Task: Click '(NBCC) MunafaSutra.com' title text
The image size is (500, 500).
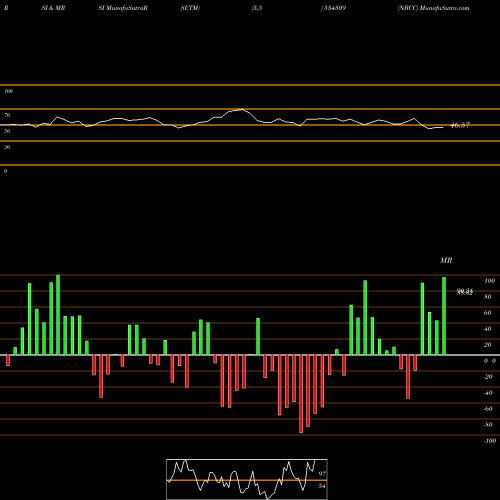Action: click(x=433, y=8)
